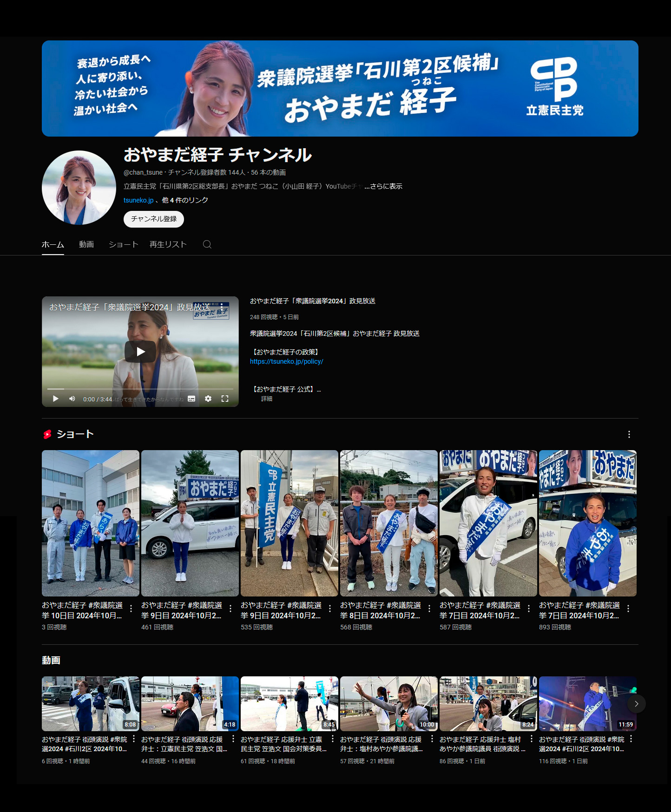
Task: Open the 8日目 short thumbnail
Action: [x=389, y=523]
